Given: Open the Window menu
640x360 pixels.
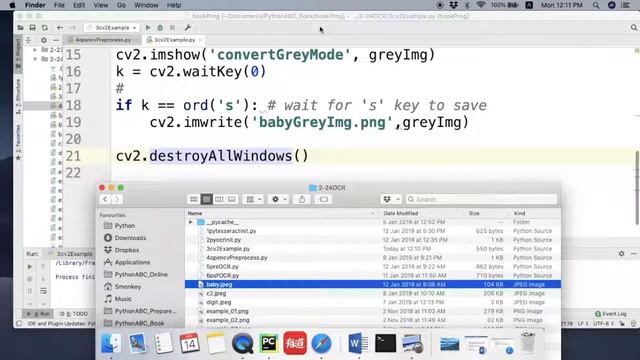Looking at the screenshot, I should coord(146,5).
